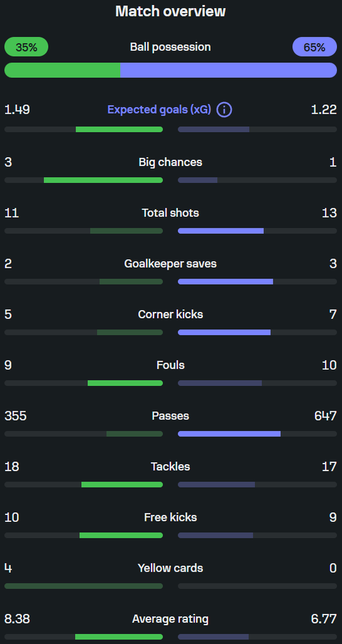Click the 35% possession badge

pyautogui.click(x=26, y=47)
